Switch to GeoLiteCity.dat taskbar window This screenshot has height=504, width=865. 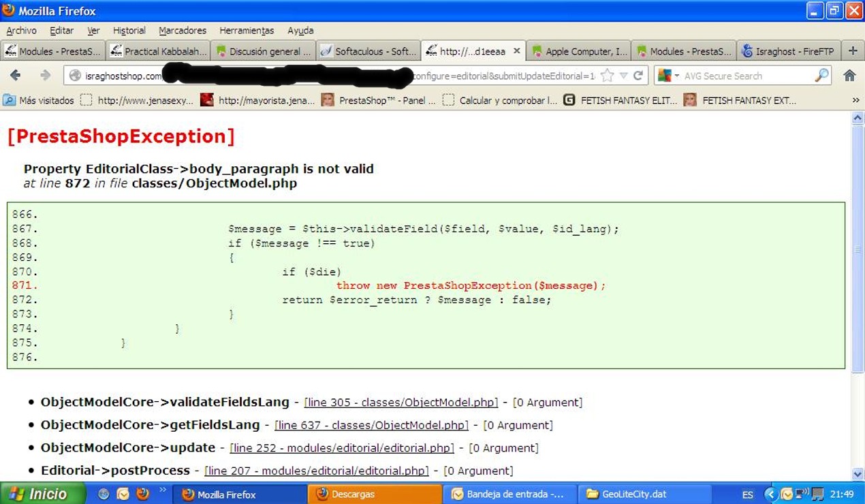click(644, 494)
